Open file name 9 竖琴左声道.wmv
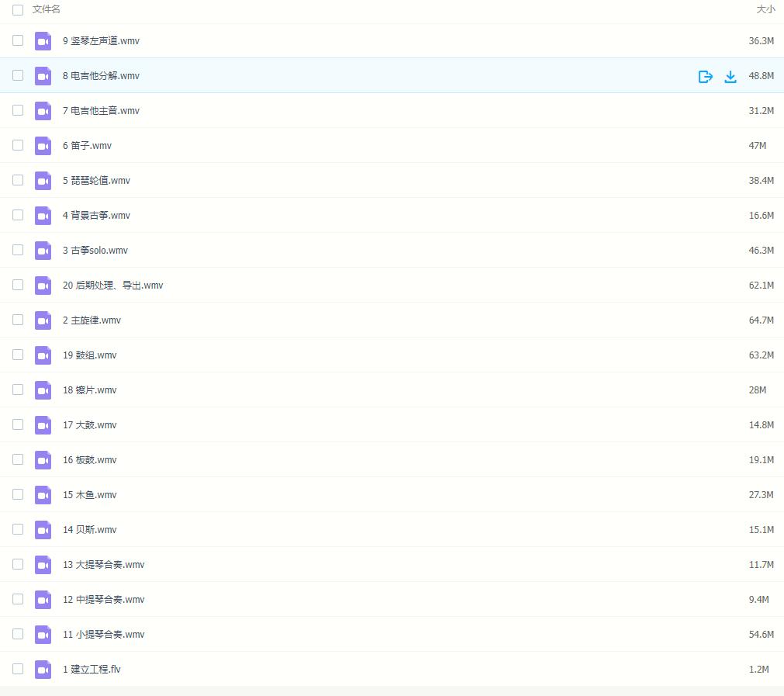Image resolution: width=784 pixels, height=696 pixels. click(101, 41)
